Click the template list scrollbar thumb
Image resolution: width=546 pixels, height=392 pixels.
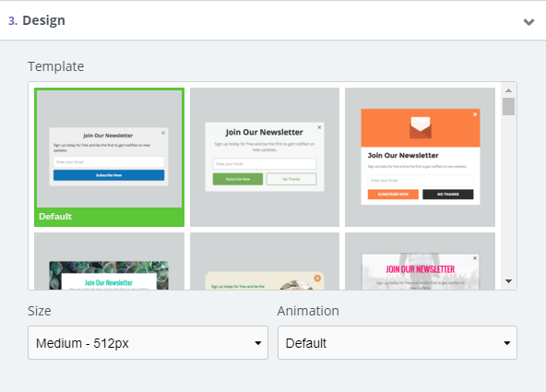click(508, 106)
